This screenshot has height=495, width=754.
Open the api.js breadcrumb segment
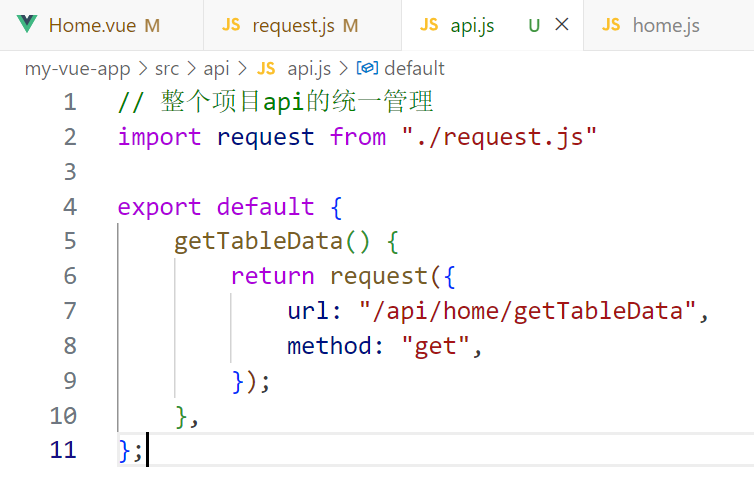click(309, 69)
